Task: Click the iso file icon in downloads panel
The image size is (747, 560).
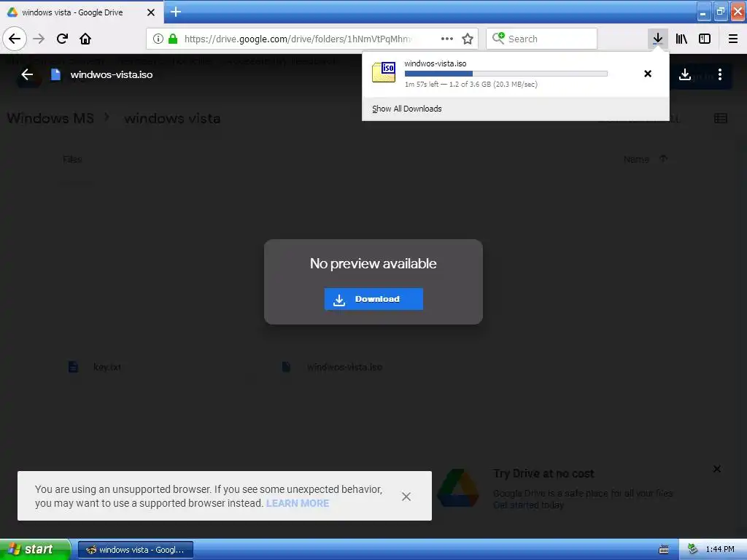Action: tap(384, 72)
